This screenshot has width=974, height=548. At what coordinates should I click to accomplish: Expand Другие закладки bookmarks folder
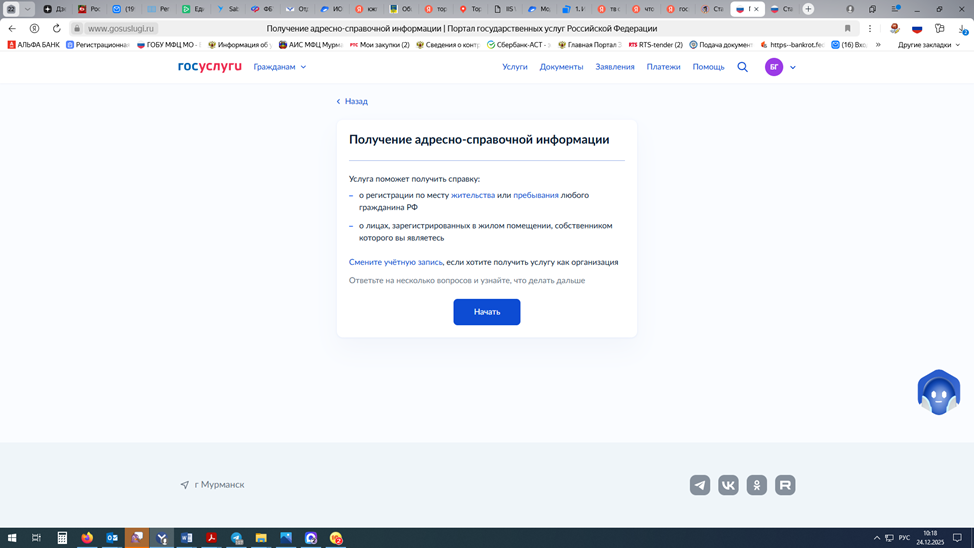tap(928, 45)
